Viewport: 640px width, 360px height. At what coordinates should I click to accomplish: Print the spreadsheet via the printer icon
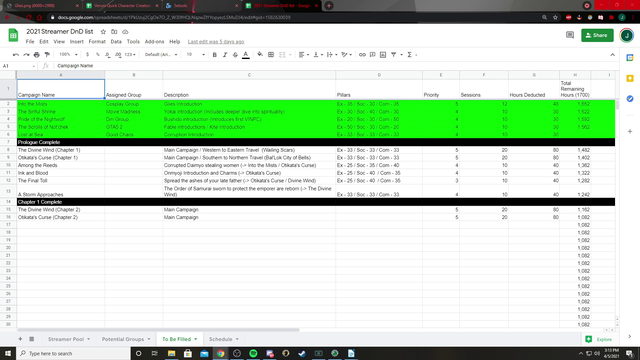click(37, 55)
